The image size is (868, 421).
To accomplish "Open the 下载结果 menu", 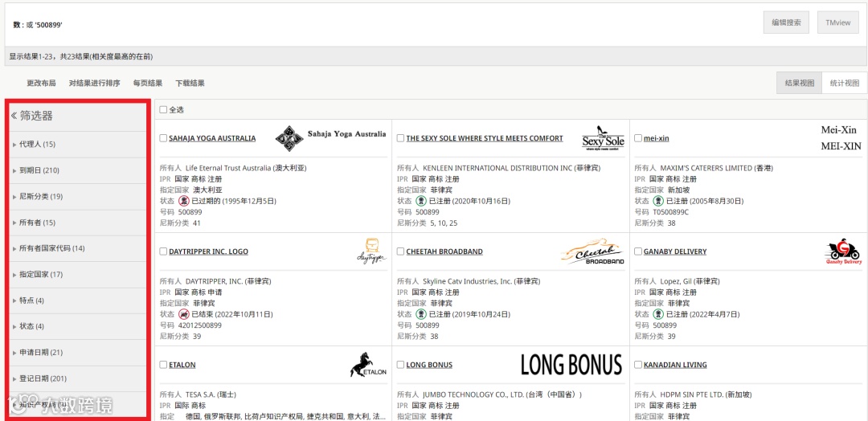I will (x=190, y=83).
